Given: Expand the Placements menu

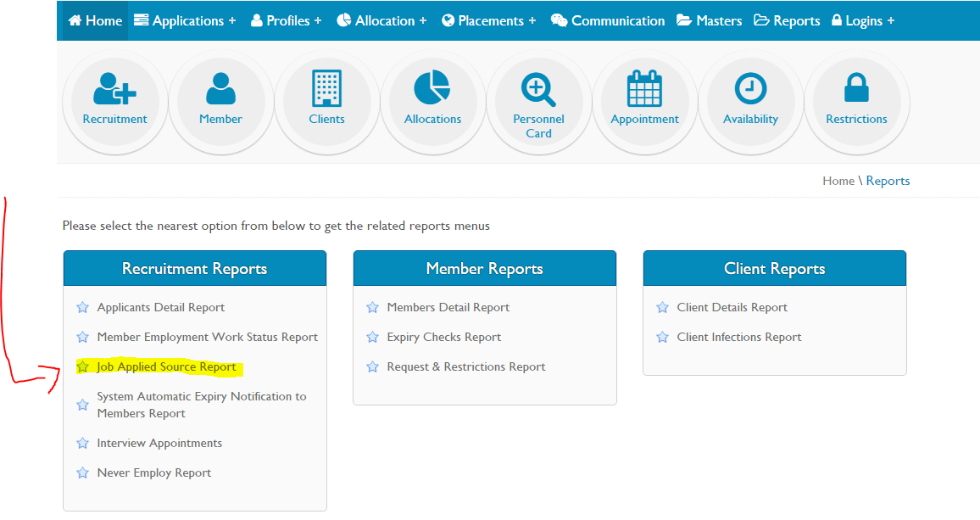Looking at the screenshot, I should coord(489,20).
